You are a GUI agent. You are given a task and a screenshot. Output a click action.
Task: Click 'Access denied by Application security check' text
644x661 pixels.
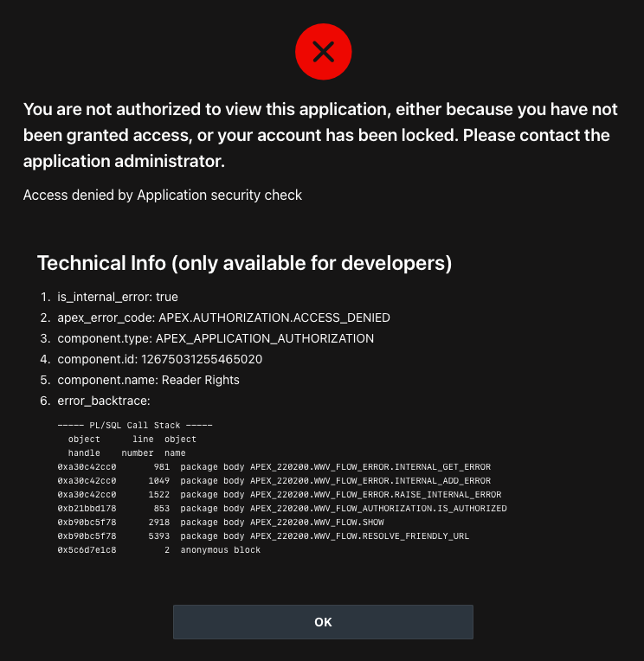tap(163, 195)
